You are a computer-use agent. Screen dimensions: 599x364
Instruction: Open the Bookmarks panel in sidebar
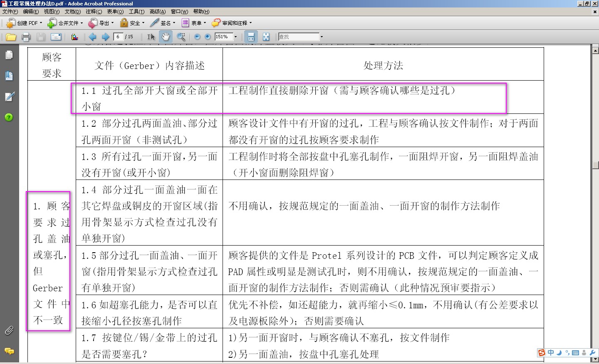(9, 76)
